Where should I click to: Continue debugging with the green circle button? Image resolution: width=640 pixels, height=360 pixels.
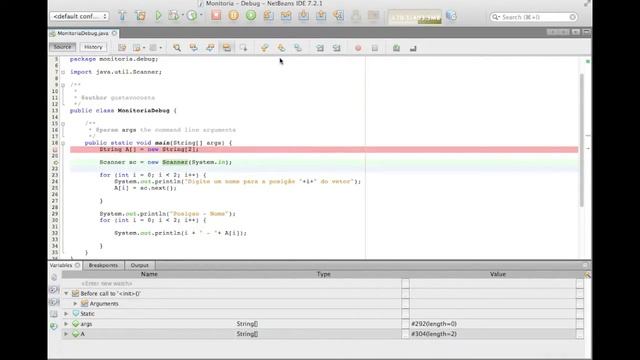pyautogui.click(x=251, y=16)
